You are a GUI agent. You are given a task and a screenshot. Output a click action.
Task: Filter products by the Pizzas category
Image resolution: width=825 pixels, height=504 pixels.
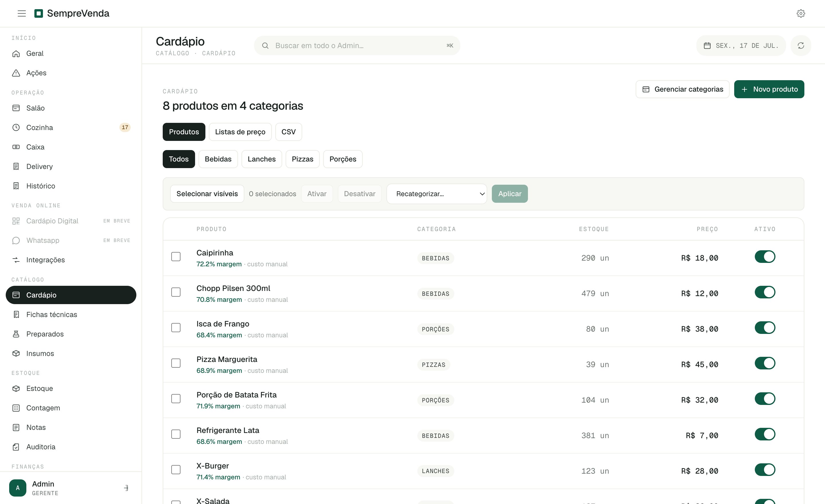(302, 159)
